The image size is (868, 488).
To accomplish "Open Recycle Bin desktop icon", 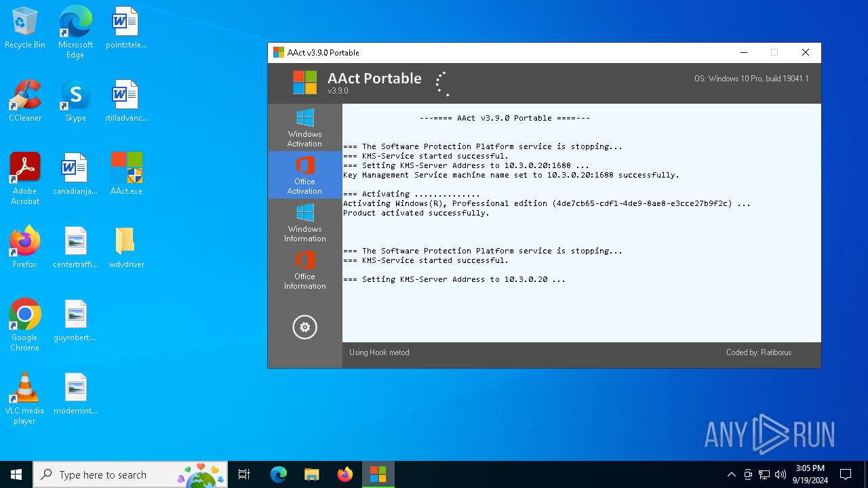I will point(25,28).
